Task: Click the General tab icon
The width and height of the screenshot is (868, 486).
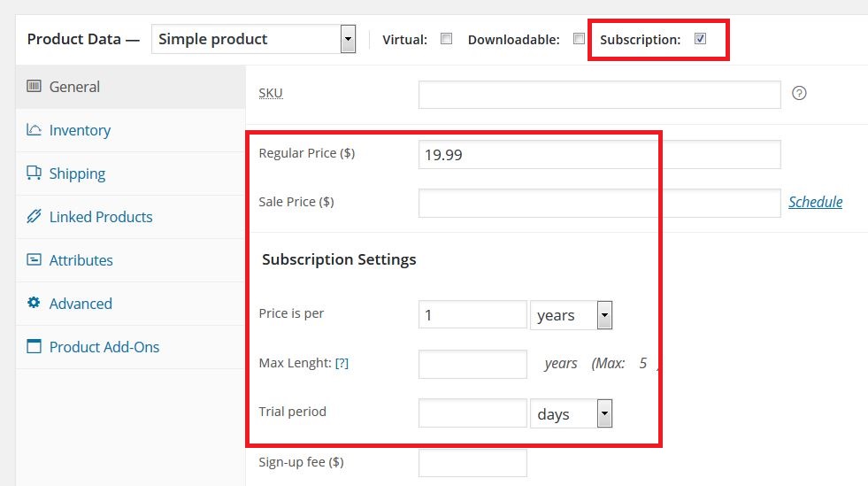Action: click(x=35, y=87)
